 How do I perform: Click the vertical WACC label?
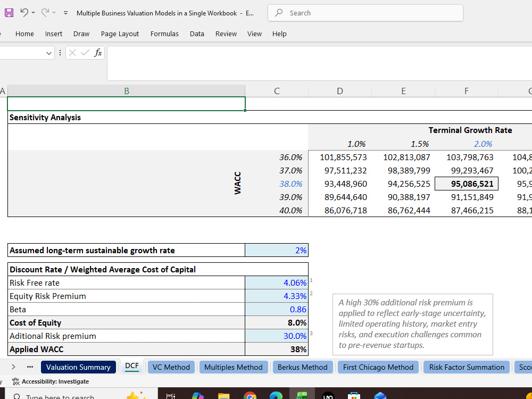[x=237, y=183]
